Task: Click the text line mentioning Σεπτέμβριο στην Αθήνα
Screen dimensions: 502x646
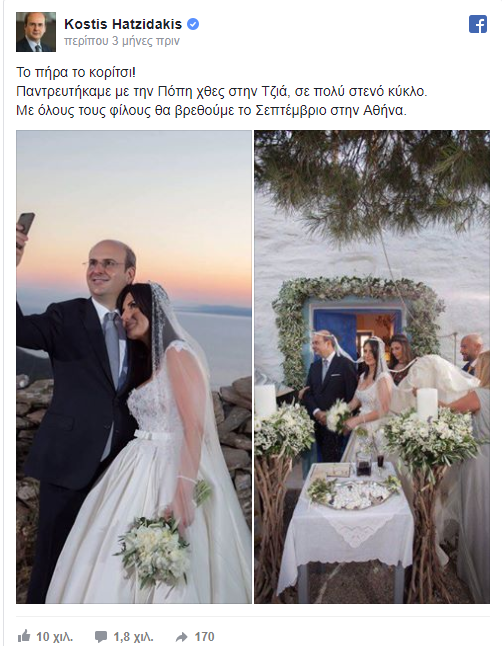Action: pos(211,110)
